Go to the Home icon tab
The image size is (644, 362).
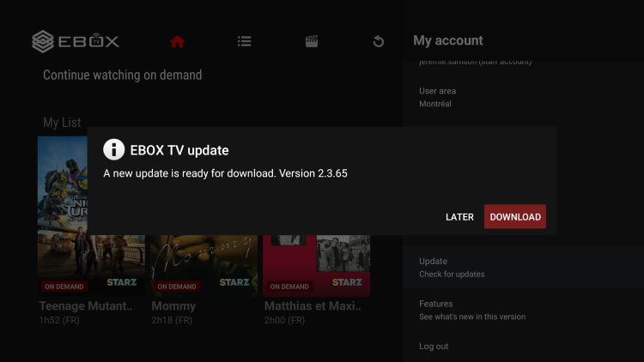[178, 41]
